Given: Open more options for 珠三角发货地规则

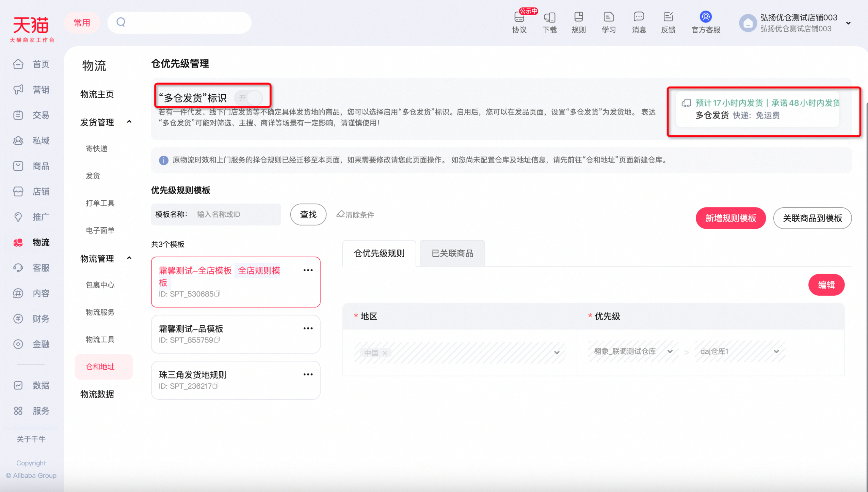Looking at the screenshot, I should click(308, 374).
